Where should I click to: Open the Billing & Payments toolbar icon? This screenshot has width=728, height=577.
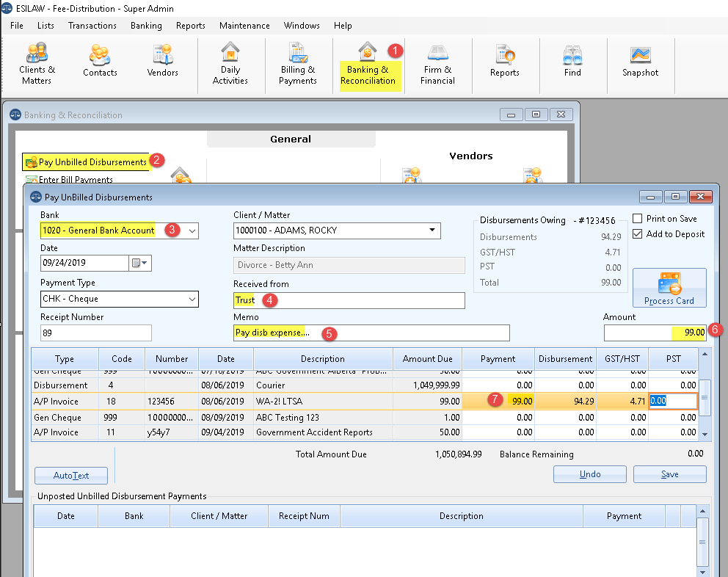[298, 64]
